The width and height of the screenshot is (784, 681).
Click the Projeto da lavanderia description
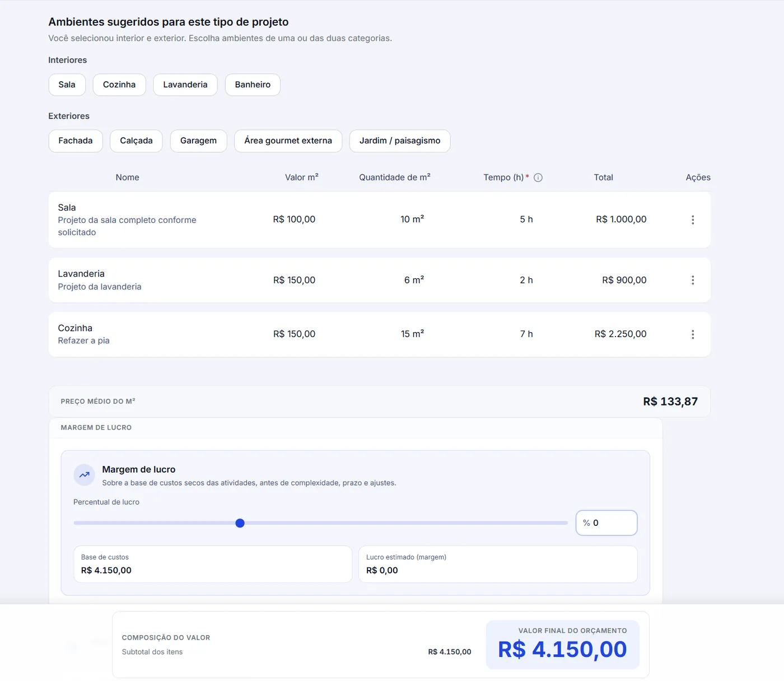(100, 287)
